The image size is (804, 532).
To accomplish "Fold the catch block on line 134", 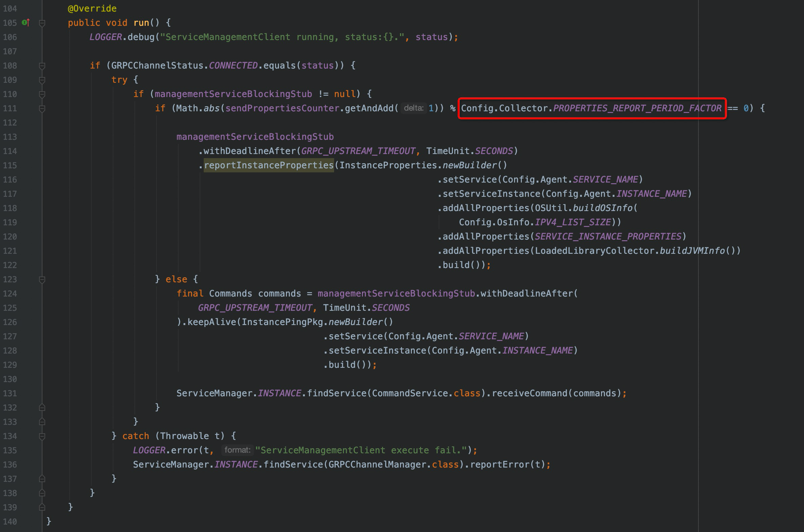I will tap(42, 436).
